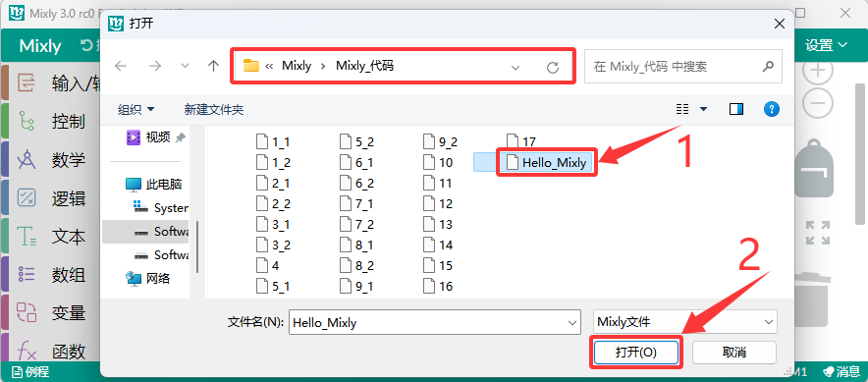Open the Mixly文件 file type dropdown

684,322
